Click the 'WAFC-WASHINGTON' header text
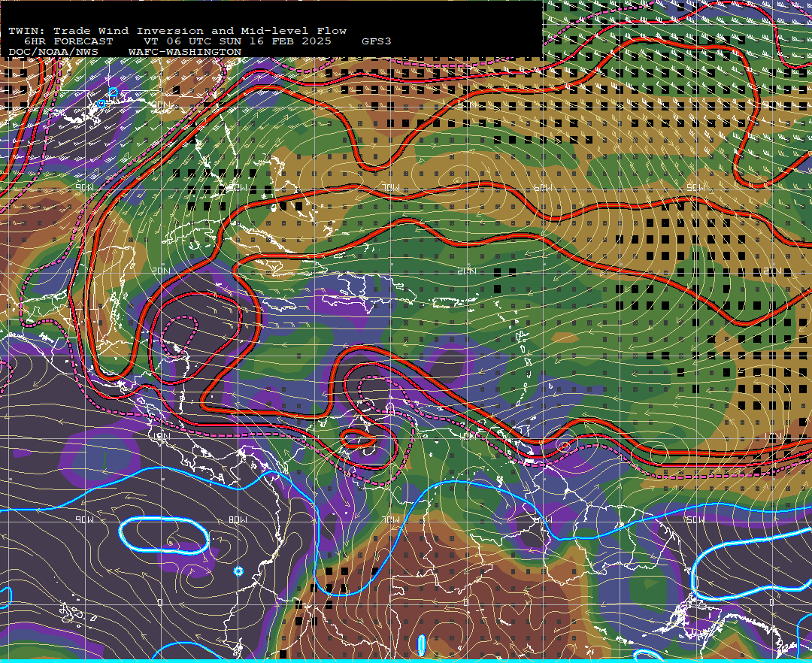The width and height of the screenshot is (812, 663). point(185,53)
